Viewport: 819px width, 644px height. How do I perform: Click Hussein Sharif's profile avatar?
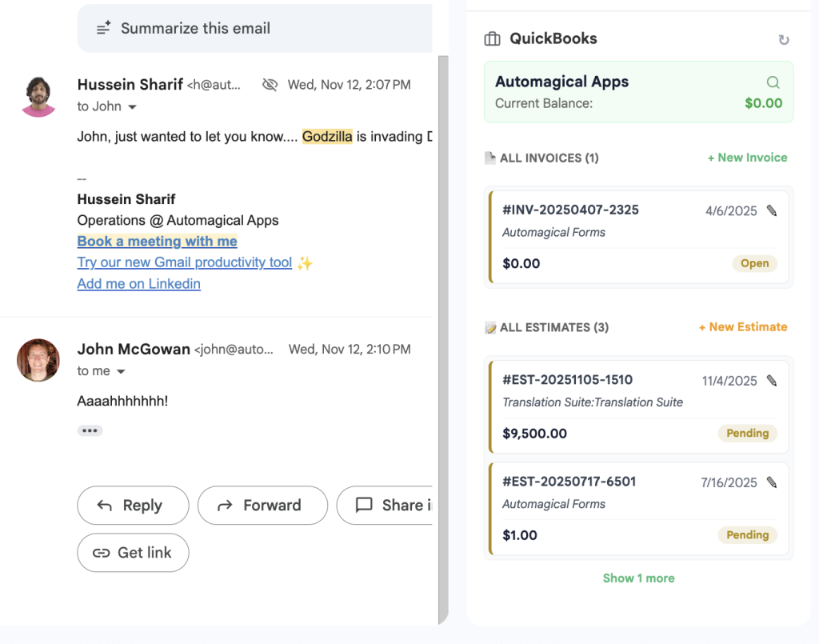(39, 97)
